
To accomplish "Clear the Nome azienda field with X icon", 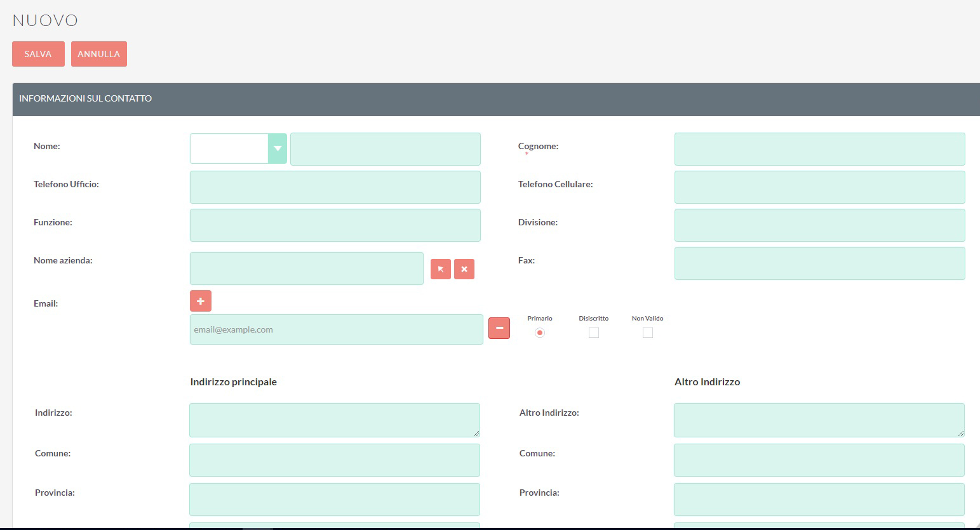I will click(464, 269).
